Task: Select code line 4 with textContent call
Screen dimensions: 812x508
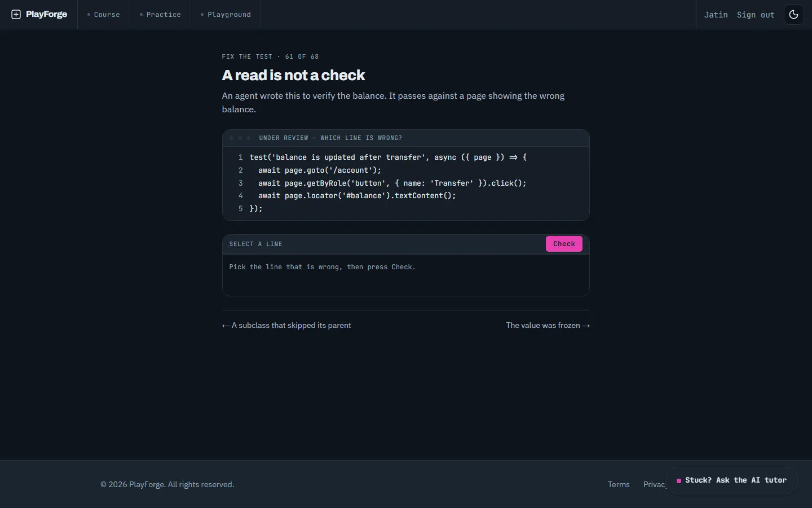Action: tap(406, 196)
